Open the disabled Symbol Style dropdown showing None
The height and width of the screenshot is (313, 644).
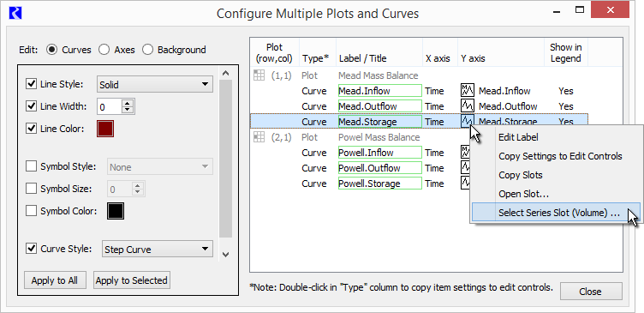[160, 167]
